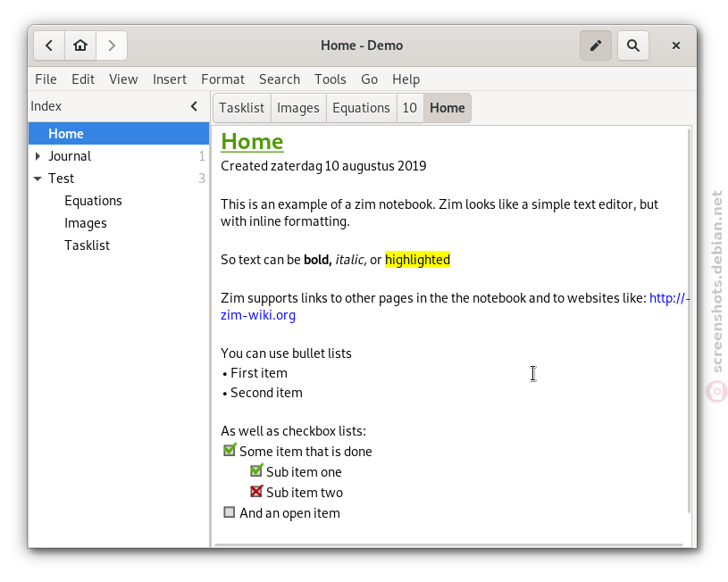Uncheck 'Some item that is done' checkbox

pos(230,450)
